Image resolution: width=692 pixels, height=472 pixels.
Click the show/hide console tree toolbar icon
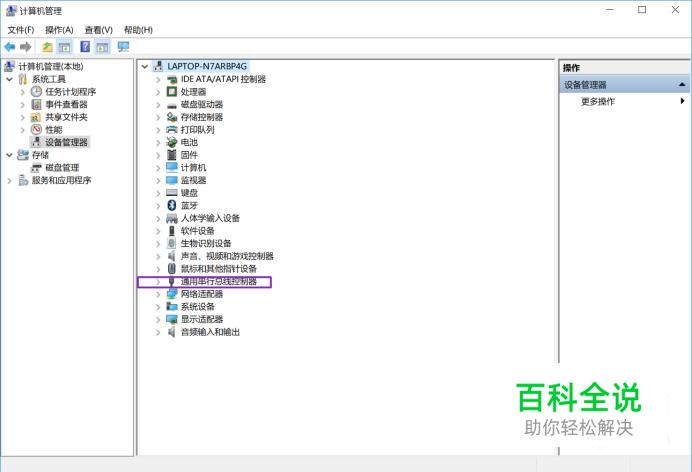[x=64, y=47]
